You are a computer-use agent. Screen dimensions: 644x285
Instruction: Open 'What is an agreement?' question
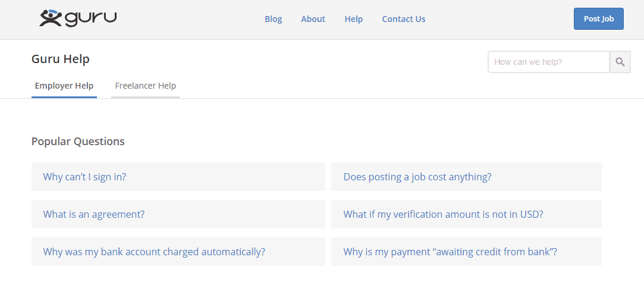94,214
